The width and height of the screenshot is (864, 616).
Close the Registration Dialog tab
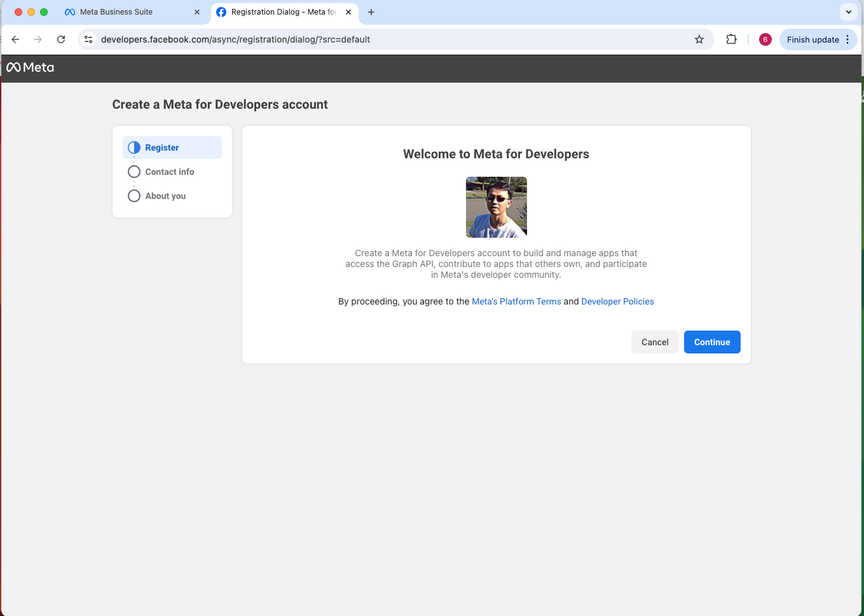click(348, 12)
